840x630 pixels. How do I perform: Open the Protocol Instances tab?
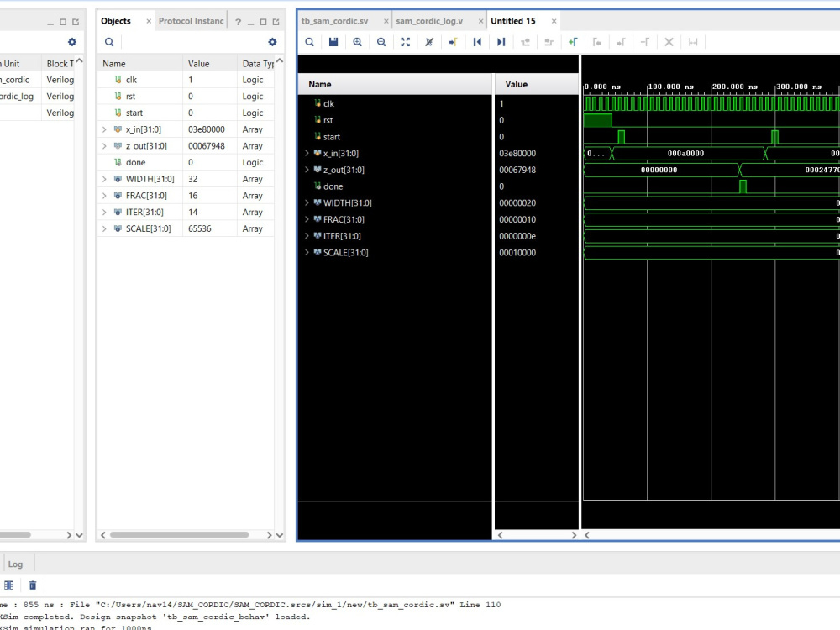tap(192, 21)
